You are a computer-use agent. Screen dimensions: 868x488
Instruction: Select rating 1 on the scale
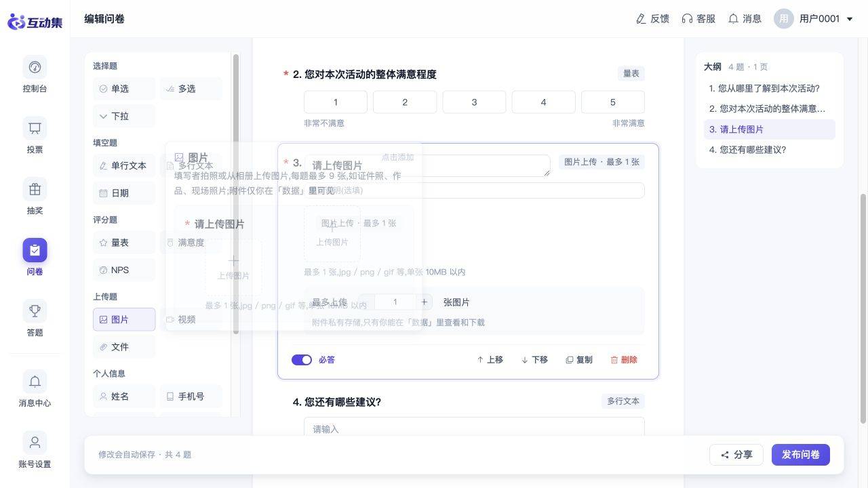pos(336,102)
